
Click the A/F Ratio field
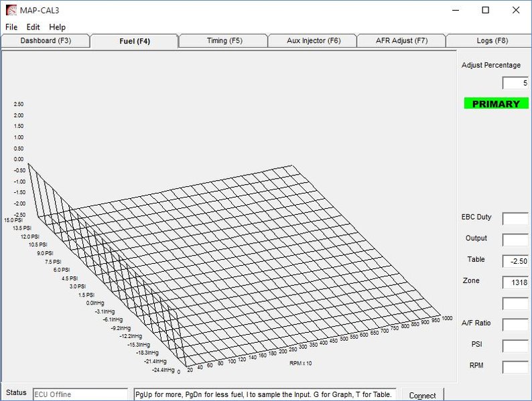click(x=515, y=325)
